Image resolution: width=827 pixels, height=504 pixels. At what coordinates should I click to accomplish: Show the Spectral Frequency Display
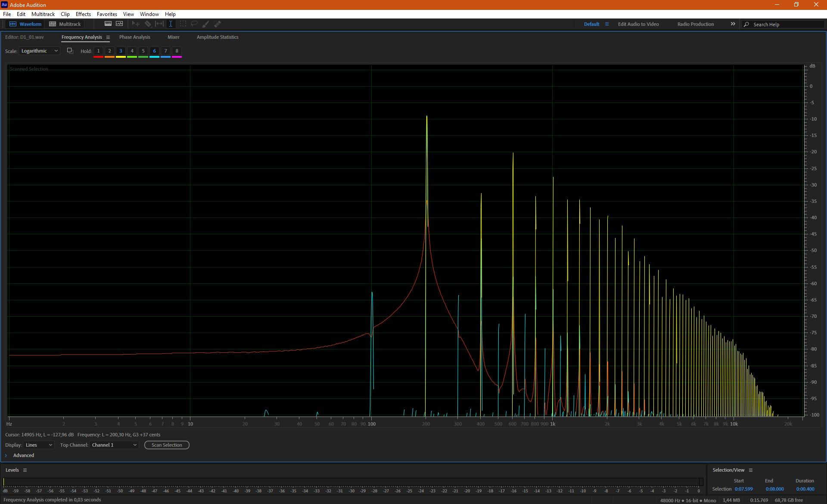pyautogui.click(x=108, y=24)
